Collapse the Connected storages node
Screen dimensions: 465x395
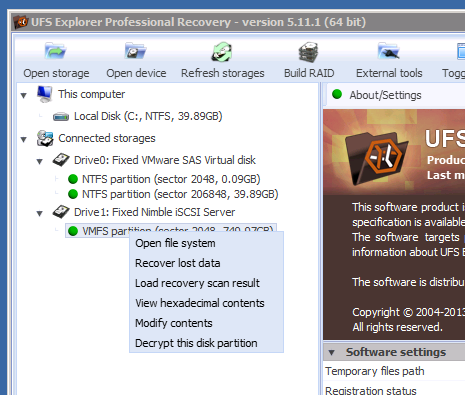pos(24,139)
